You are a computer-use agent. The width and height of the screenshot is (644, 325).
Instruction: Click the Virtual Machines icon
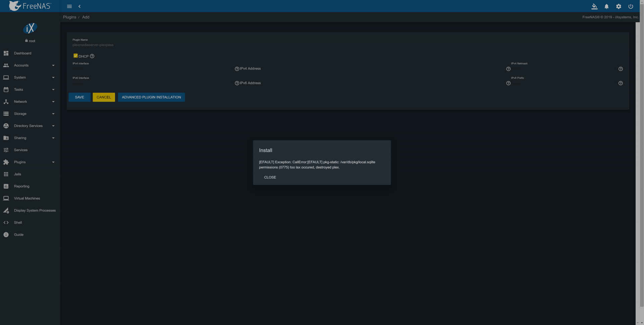pos(6,198)
